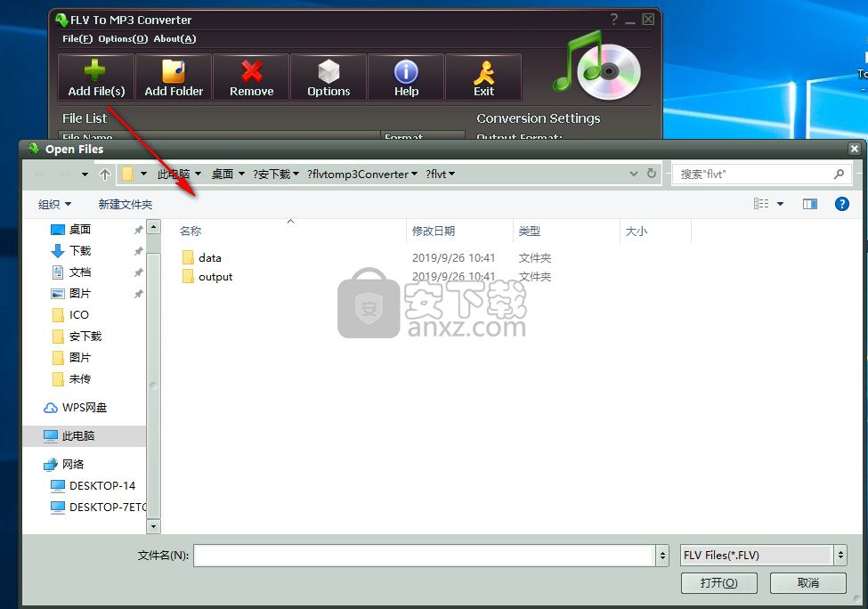Click the Remove red cross button
Viewport: 868px width, 609px height.
(x=251, y=77)
